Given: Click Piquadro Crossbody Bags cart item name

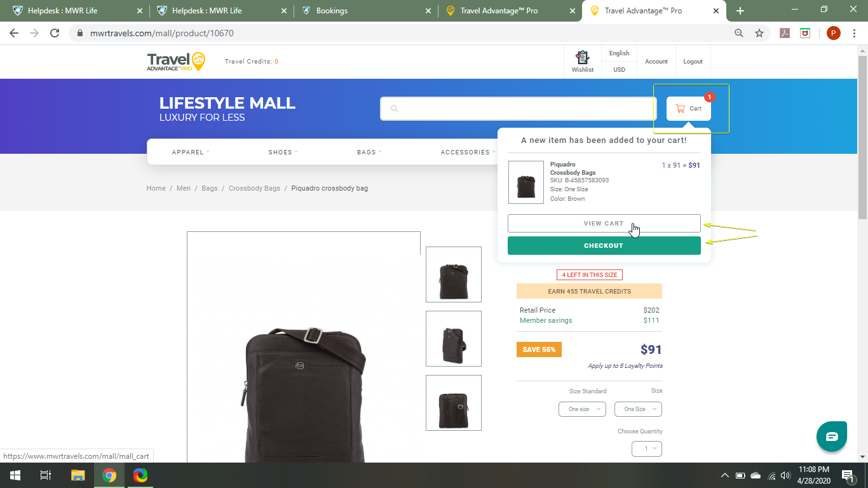Looking at the screenshot, I should pos(573,168).
